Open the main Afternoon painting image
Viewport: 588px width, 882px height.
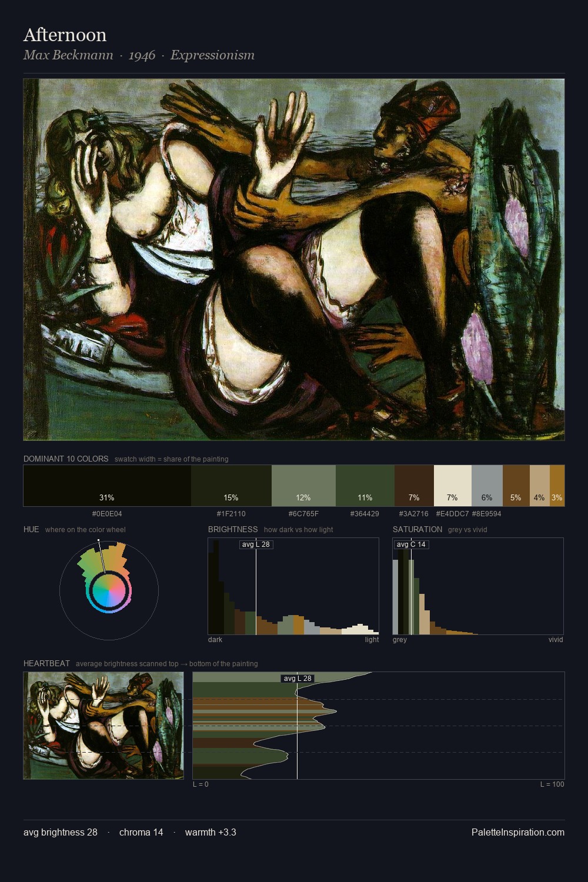click(294, 259)
